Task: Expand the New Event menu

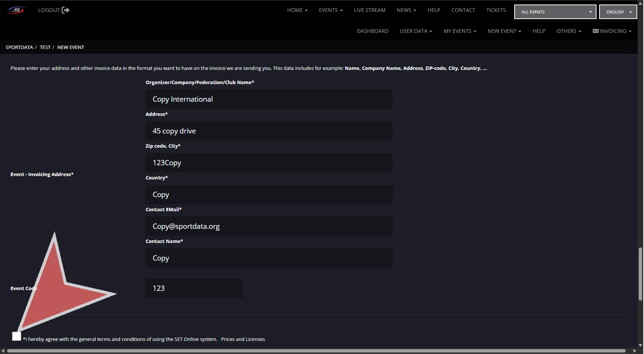Action: click(x=504, y=31)
